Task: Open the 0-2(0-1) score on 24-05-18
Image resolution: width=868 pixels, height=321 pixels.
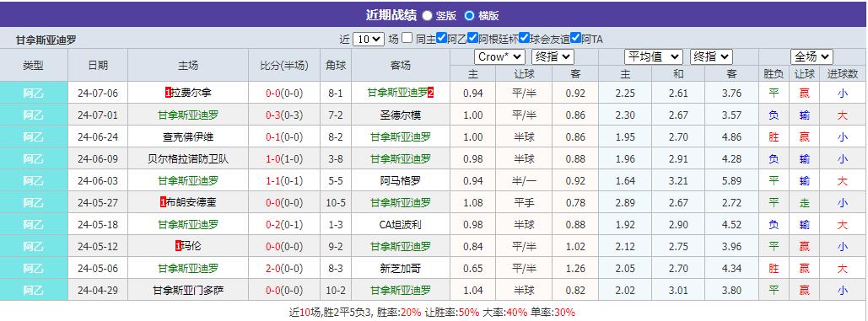Action: [x=284, y=224]
